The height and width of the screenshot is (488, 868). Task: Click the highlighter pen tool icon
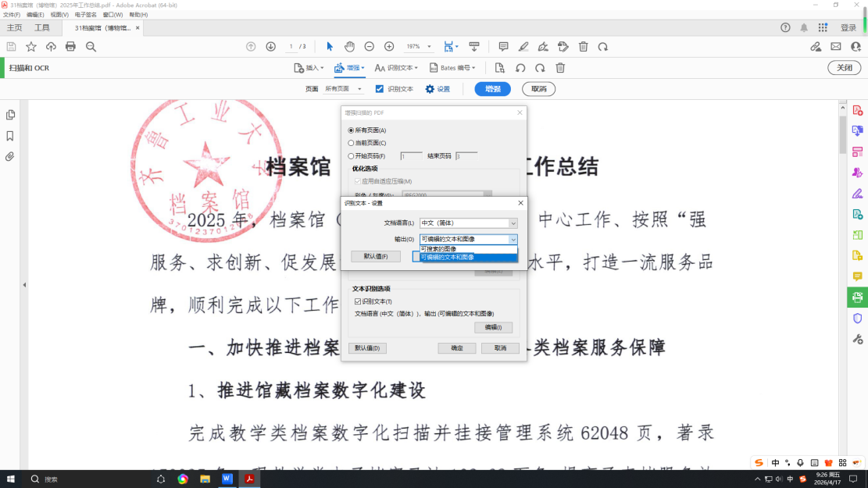[x=523, y=47]
